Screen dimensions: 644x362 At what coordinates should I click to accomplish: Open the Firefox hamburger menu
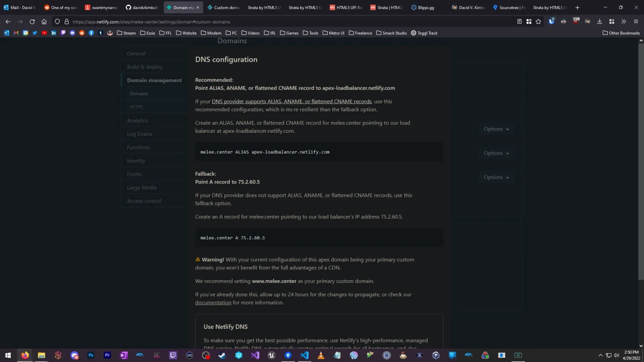(x=635, y=22)
